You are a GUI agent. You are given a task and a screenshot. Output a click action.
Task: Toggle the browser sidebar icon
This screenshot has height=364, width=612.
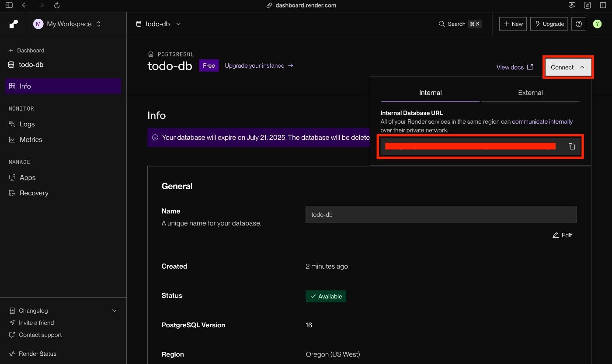9,5
